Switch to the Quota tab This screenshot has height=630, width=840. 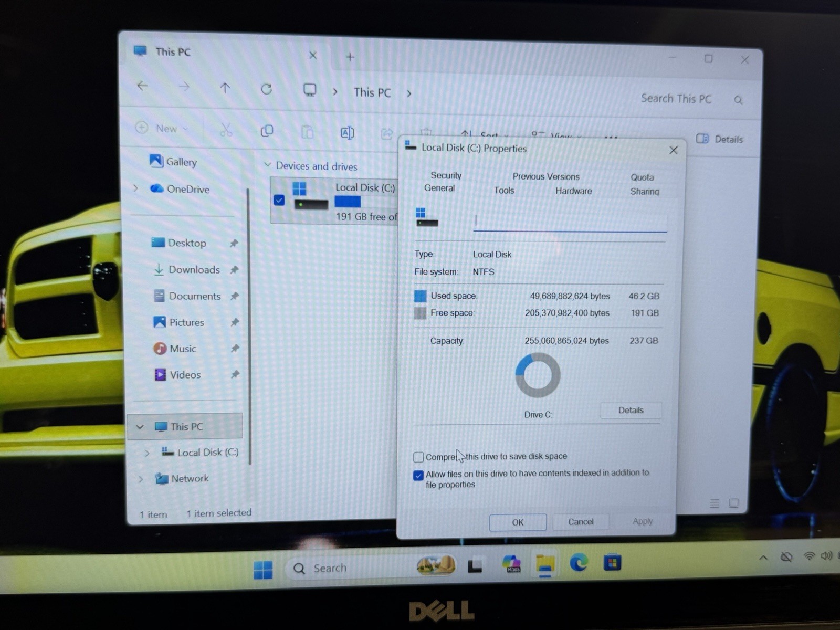642,177
